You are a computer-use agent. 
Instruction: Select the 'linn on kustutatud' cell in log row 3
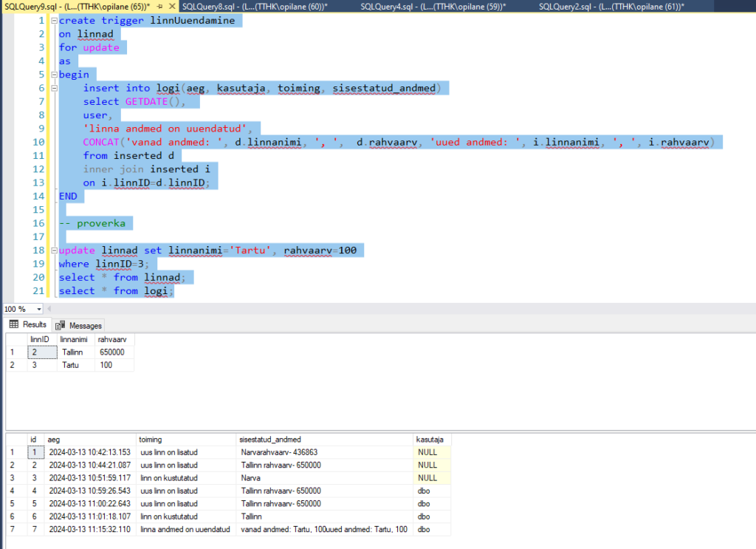(x=186, y=478)
